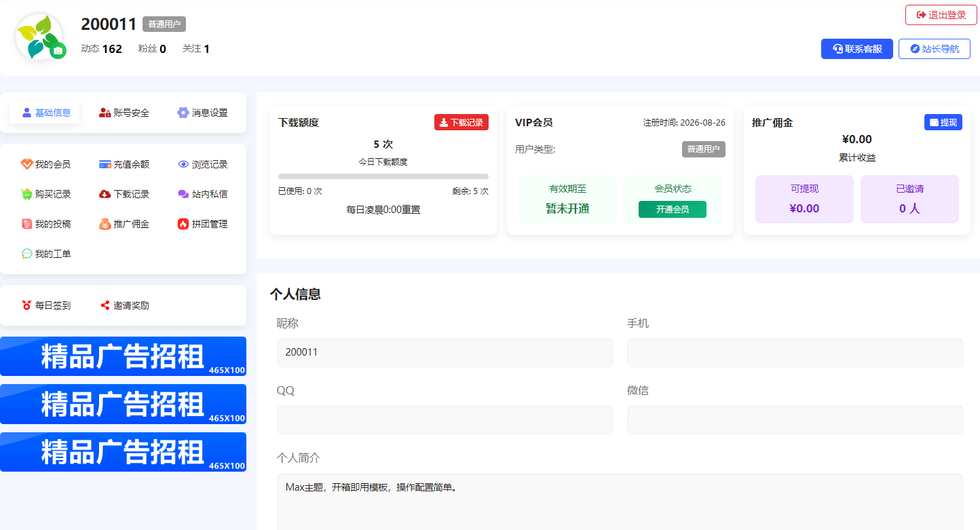Open 浏览记录 eye icon
This screenshot has height=530, width=980.
point(183,164)
